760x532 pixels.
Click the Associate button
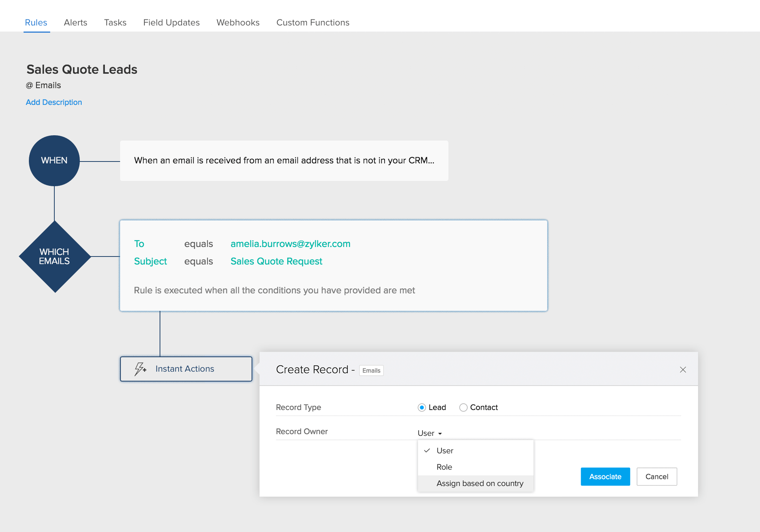point(605,477)
